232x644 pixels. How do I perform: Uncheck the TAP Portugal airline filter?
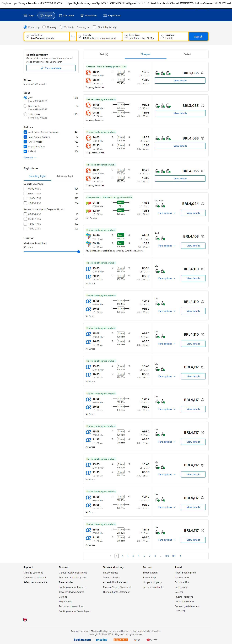[x=25, y=142]
